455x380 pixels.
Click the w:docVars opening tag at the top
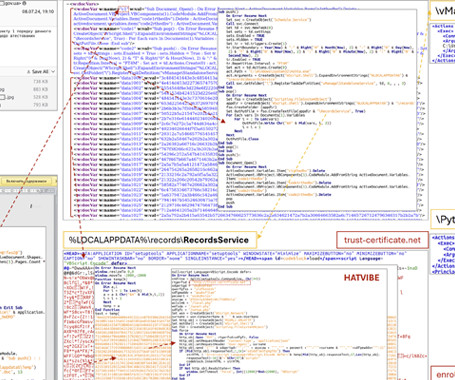[82, 4]
